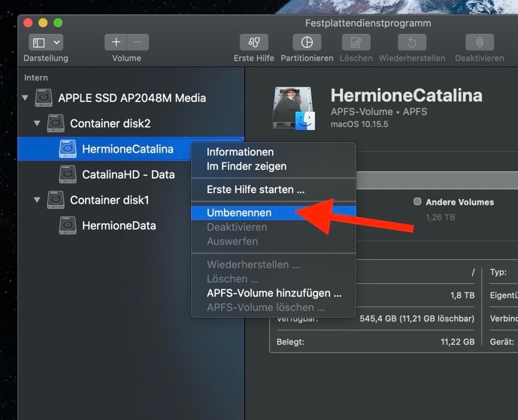Image resolution: width=518 pixels, height=420 pixels.
Task: Click the Andere Volumes legend swatch
Action: (x=417, y=202)
